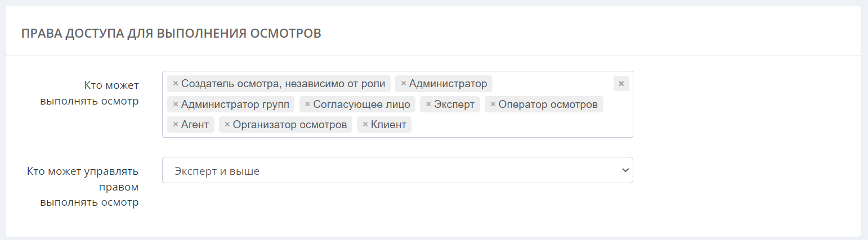
Task: Remove the Агент tag
Action: (x=176, y=124)
